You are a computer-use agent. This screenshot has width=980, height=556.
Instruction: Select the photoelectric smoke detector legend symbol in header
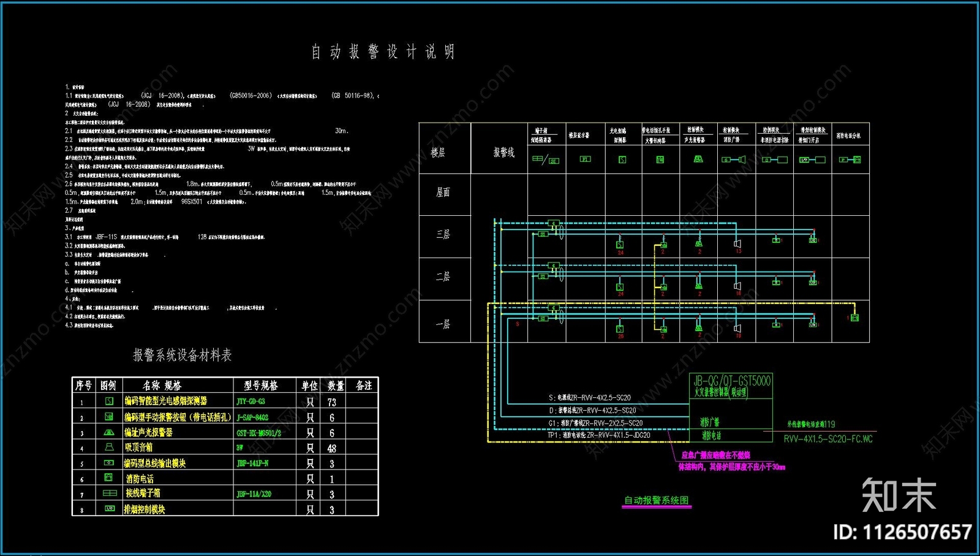click(x=622, y=159)
